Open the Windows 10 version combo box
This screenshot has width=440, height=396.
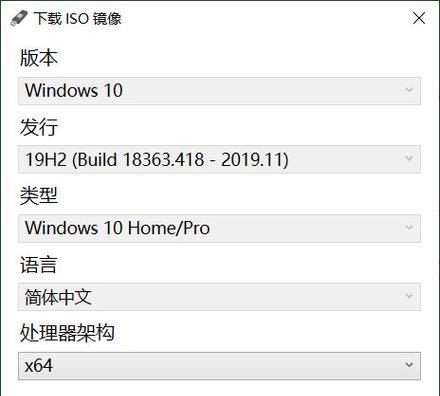(219, 91)
